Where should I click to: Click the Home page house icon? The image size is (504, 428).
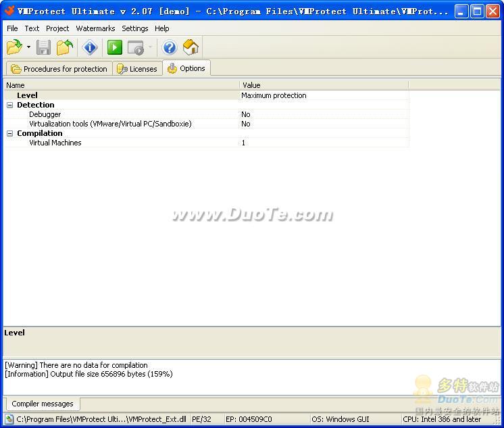pyautogui.click(x=191, y=47)
